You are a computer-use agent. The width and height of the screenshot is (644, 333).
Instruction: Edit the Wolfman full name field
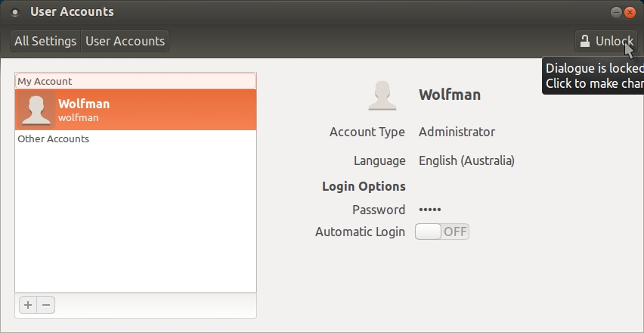coord(450,95)
